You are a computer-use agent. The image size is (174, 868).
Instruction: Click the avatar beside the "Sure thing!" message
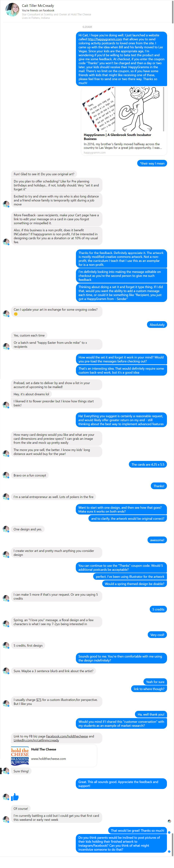point(6,771)
